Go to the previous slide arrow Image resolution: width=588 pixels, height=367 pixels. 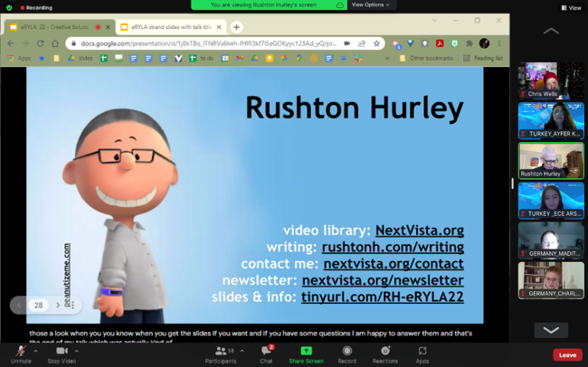[19, 306]
